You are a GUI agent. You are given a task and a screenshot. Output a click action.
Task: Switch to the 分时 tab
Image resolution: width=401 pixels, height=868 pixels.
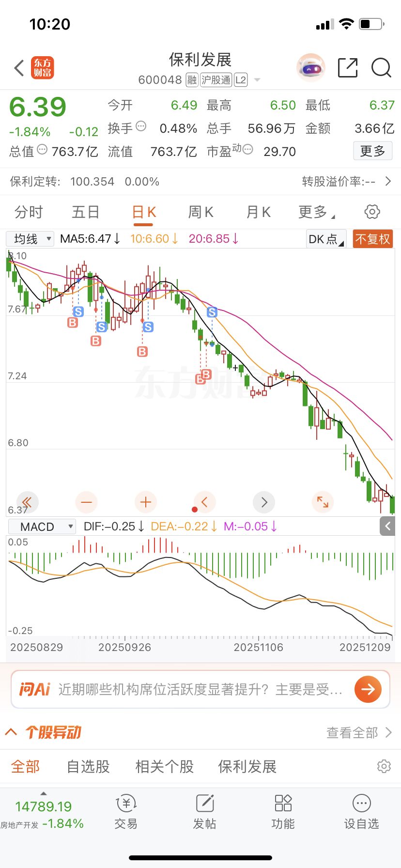click(x=29, y=212)
